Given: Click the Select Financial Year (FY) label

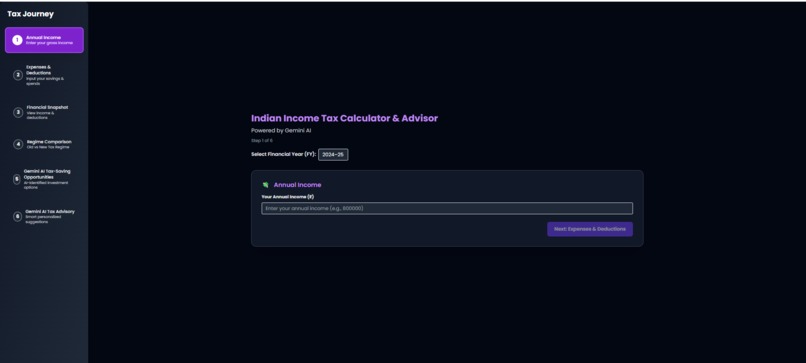Looking at the screenshot, I should pyautogui.click(x=283, y=154).
